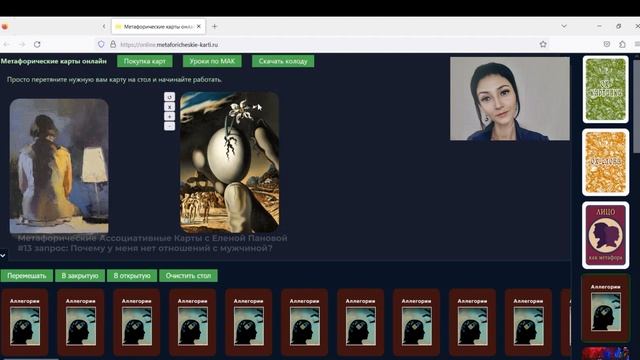The height and width of the screenshot is (360, 640).
Task: Choose В закрытую mode
Action: click(x=80, y=276)
